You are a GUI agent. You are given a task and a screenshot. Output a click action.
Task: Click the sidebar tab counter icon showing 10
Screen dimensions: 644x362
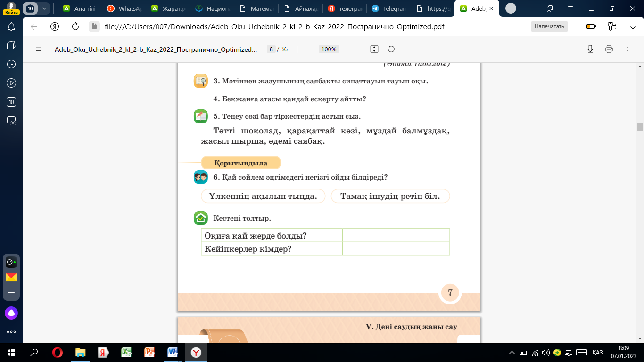[x=11, y=102]
